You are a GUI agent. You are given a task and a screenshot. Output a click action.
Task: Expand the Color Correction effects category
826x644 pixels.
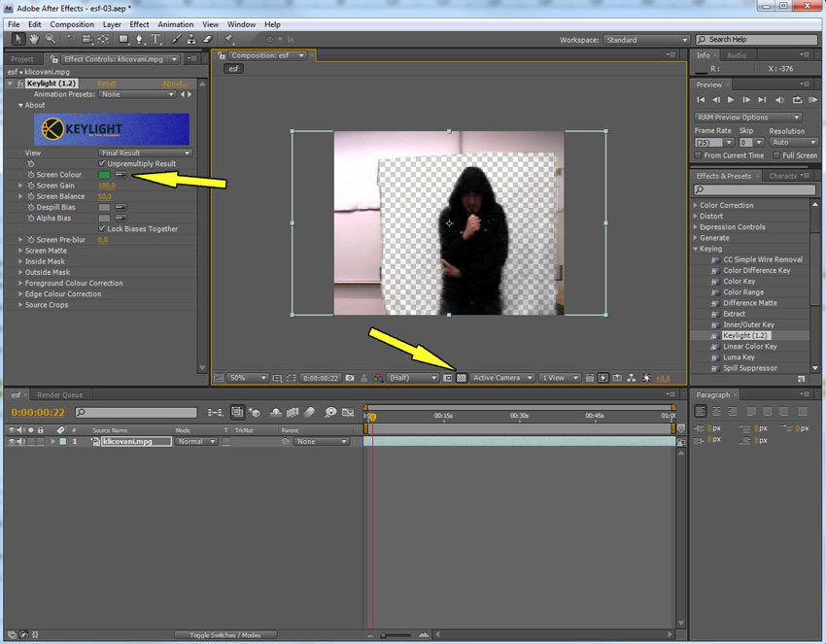click(x=696, y=205)
